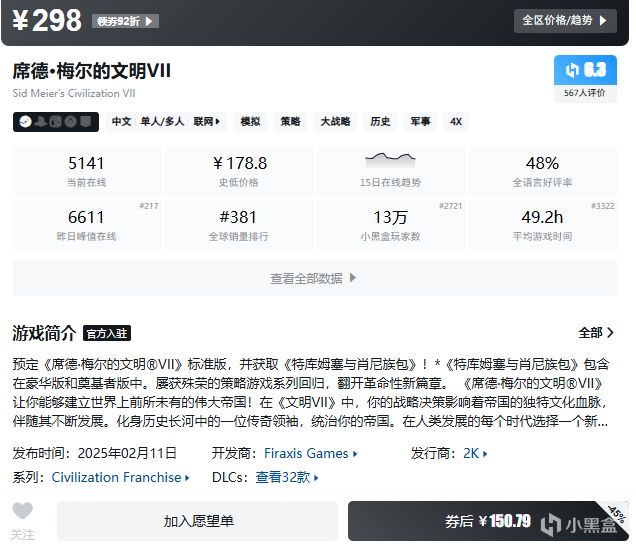
Task: Click the #2721 player rank label
Action: (451, 206)
